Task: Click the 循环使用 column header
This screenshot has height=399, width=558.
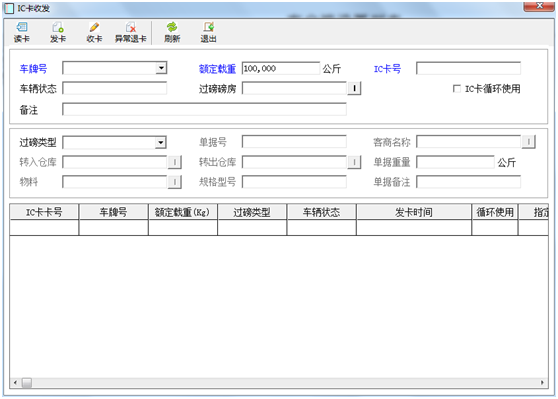Action: 495,212
